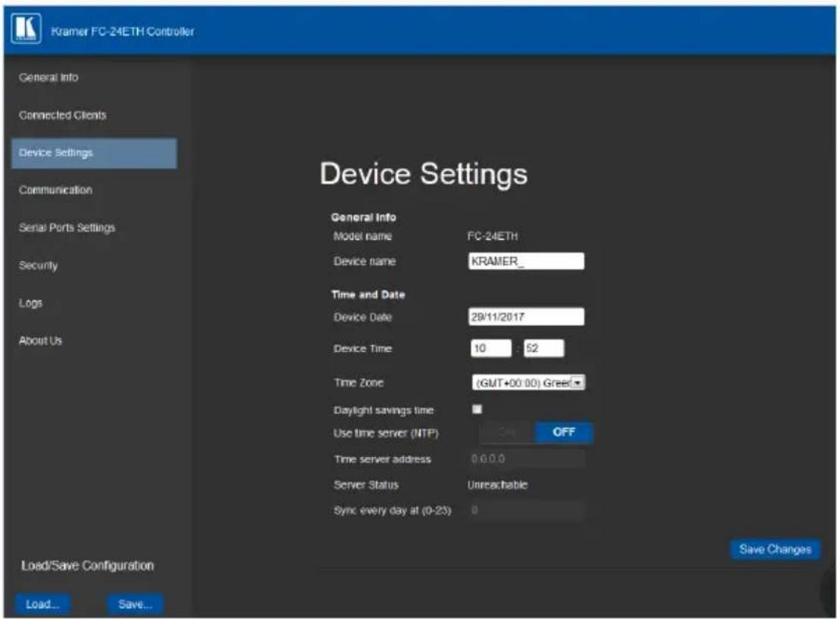Open the Time Zone dropdown
Image resolution: width=840 pixels, height=619 pixels.
coord(528,382)
